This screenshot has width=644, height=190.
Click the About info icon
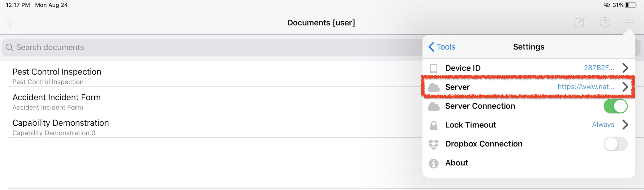[434, 163]
